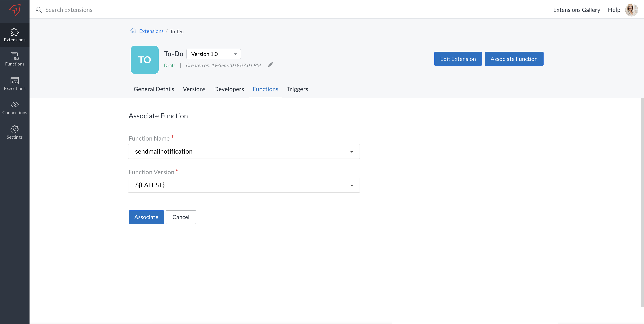Screen dimensions: 644x324
Task: Switch to the Versions tab
Action: 194,89
